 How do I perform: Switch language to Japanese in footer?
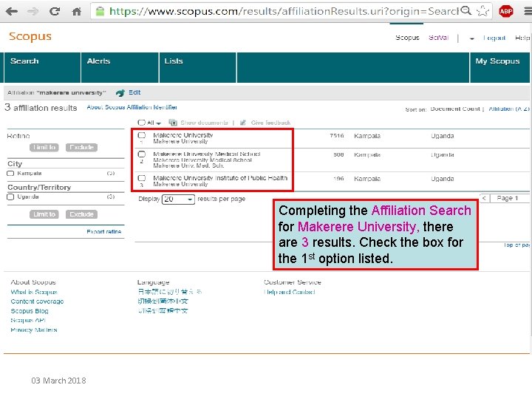(x=170, y=291)
